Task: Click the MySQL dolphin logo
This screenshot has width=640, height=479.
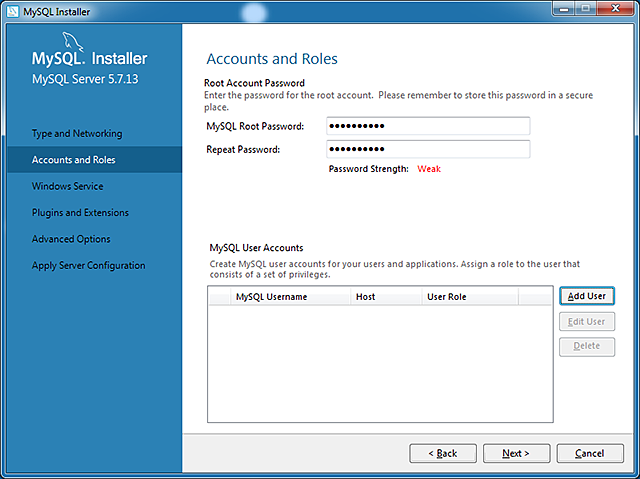Action: [x=74, y=43]
